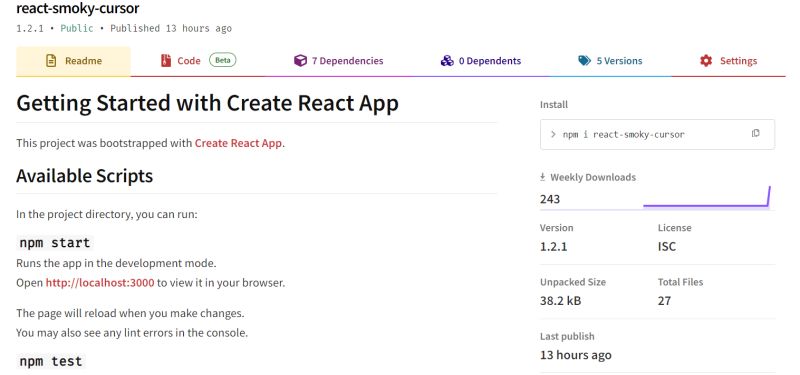Click the npm test code heading
Viewport: 800px width, 375px height.
click(51, 362)
